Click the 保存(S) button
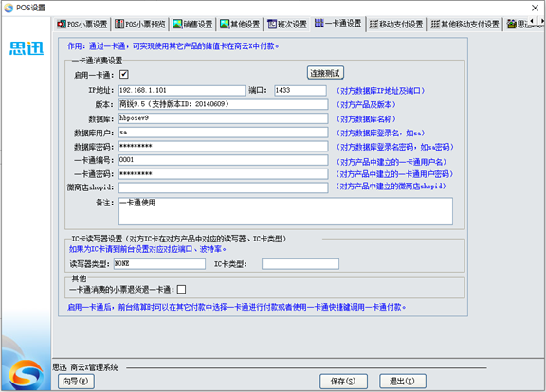546x392 pixels. click(343, 382)
